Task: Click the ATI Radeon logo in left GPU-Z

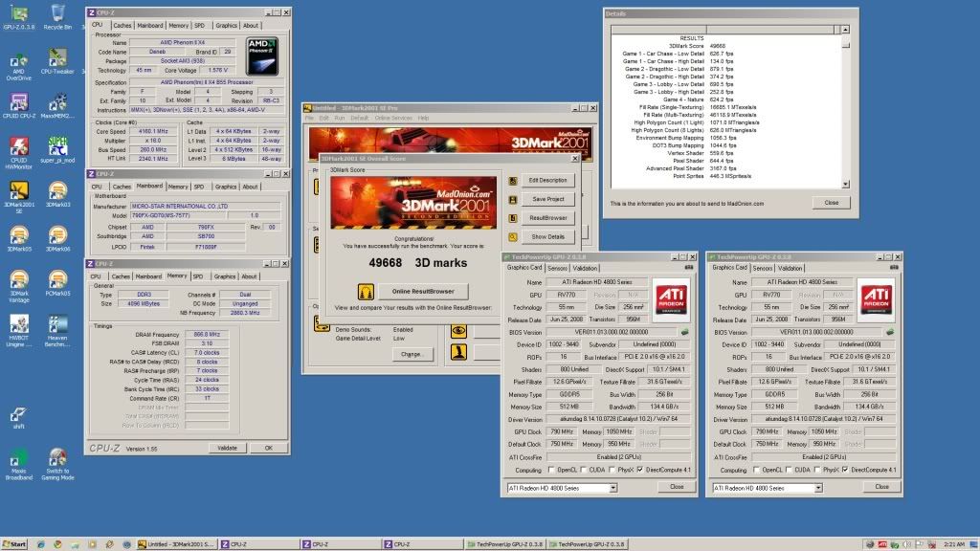Action: (671, 298)
